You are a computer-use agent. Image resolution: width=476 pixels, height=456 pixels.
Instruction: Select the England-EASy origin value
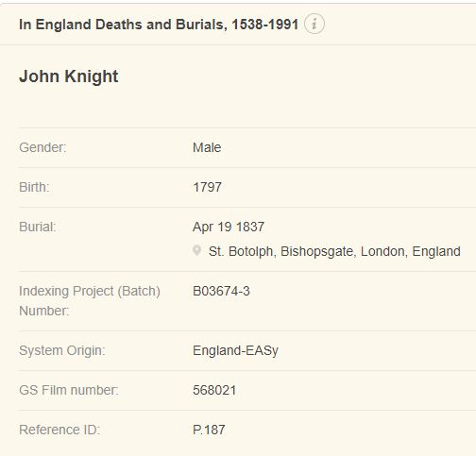pos(235,350)
